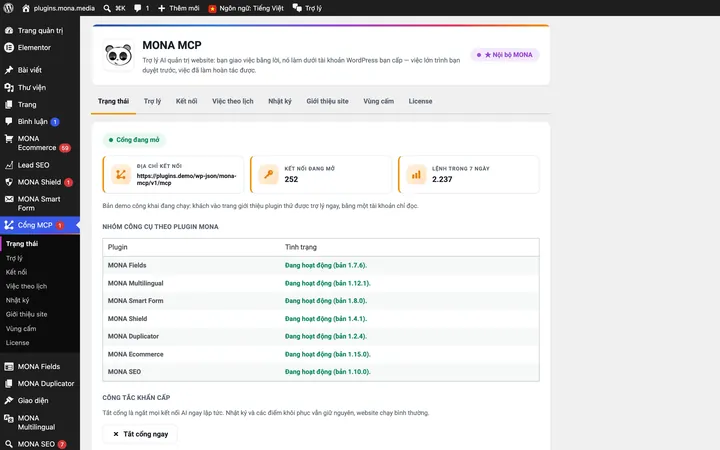Click the 252 open connections value
This screenshot has height=450, width=720.
coord(291,179)
